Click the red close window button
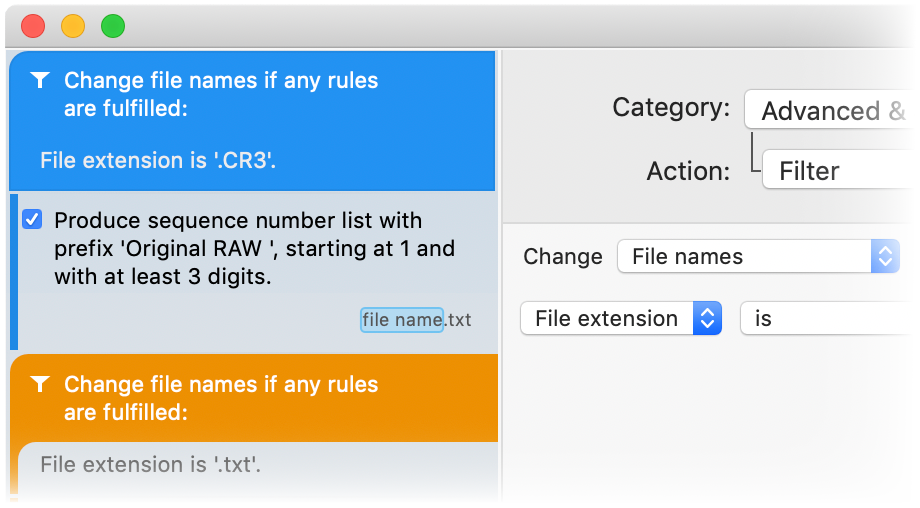 tap(33, 26)
